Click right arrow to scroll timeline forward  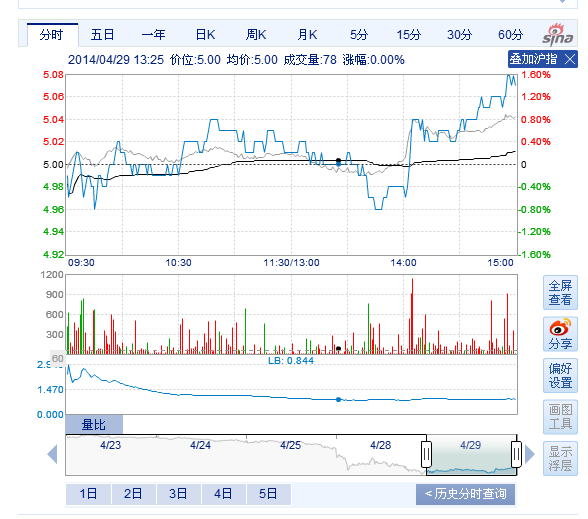[x=530, y=454]
